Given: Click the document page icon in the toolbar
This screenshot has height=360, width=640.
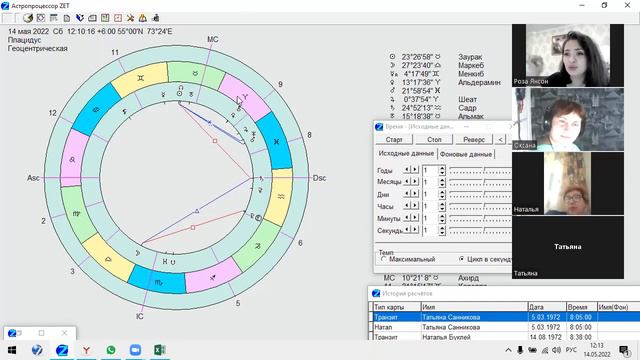Looking at the screenshot, I should tap(67, 18).
